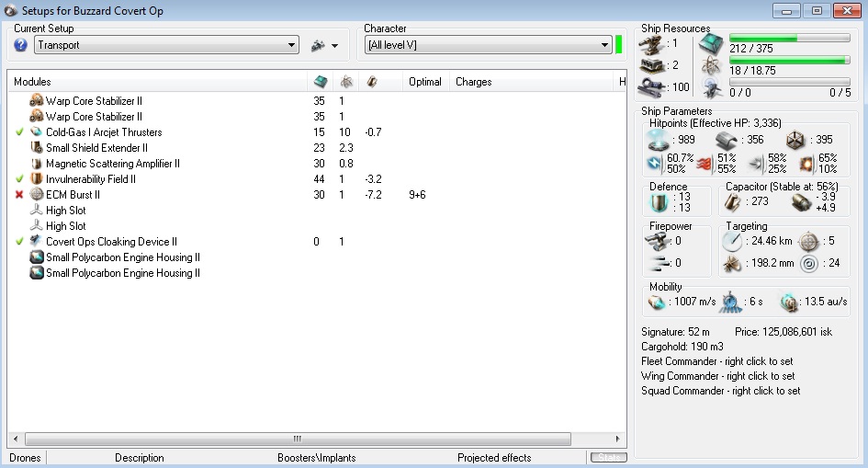This screenshot has width=868, height=468.
Task: Click the ECM Burst II module icon
Action: [x=37, y=194]
